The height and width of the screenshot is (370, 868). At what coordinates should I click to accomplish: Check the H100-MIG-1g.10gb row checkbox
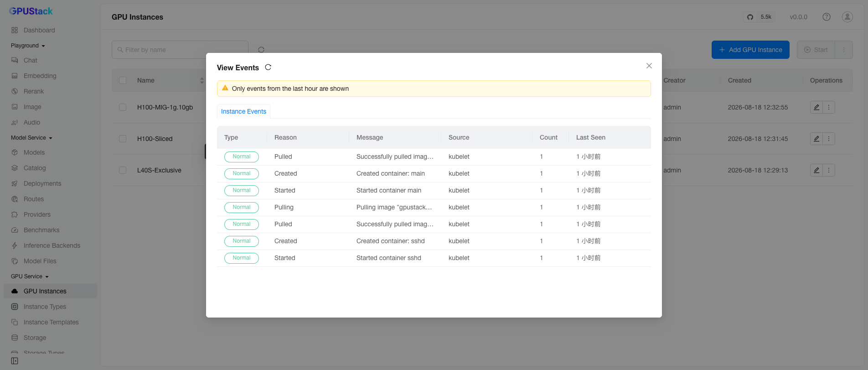[x=123, y=107]
